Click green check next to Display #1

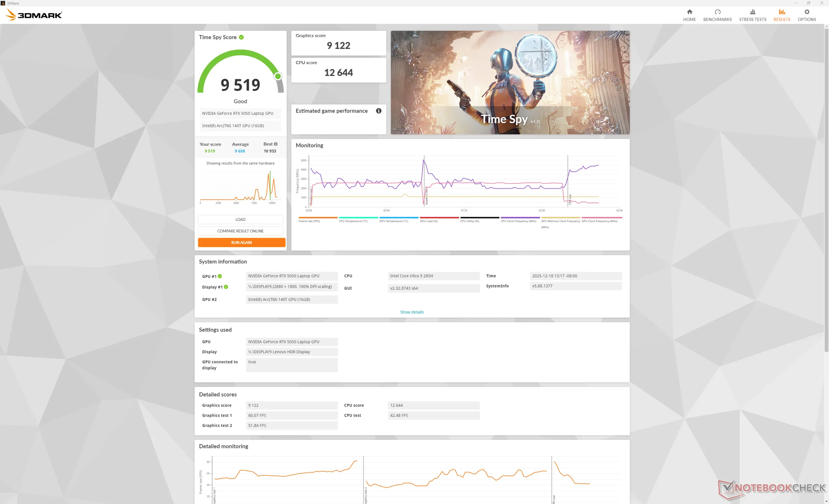pos(226,287)
